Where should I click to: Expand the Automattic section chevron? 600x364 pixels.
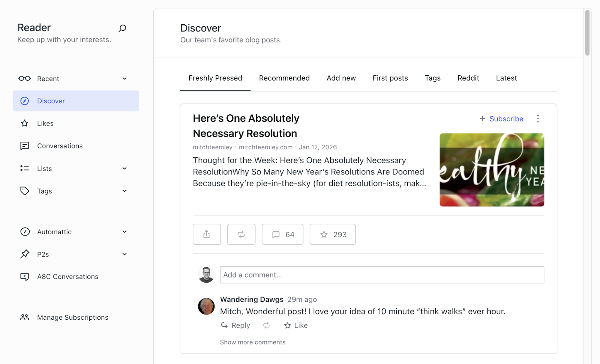(124, 232)
